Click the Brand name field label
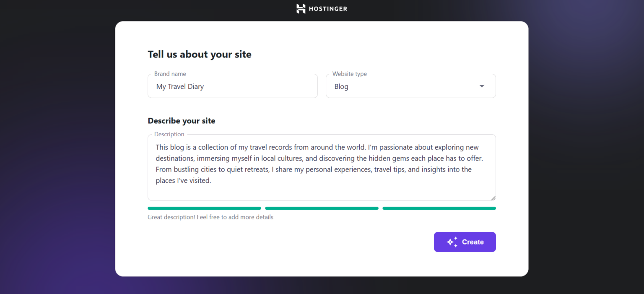This screenshot has height=294, width=644. (x=170, y=73)
